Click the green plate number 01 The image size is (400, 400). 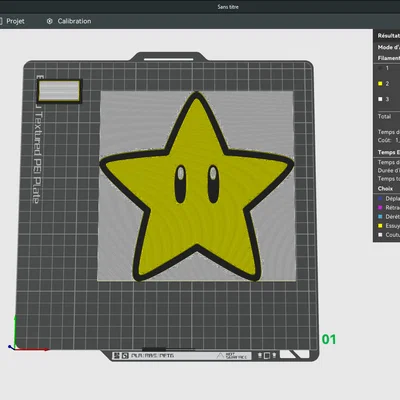point(329,340)
